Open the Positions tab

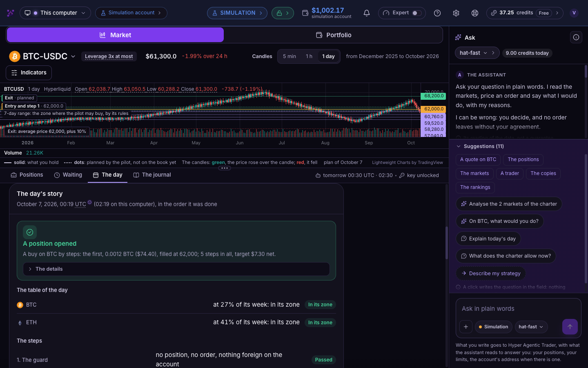[x=27, y=175]
